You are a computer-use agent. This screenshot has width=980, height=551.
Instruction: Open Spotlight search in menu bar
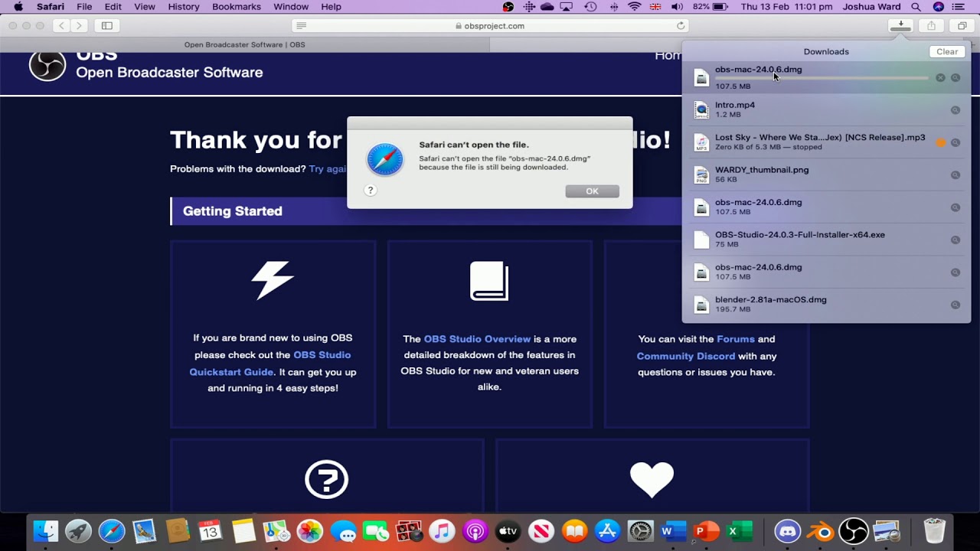pos(916,7)
